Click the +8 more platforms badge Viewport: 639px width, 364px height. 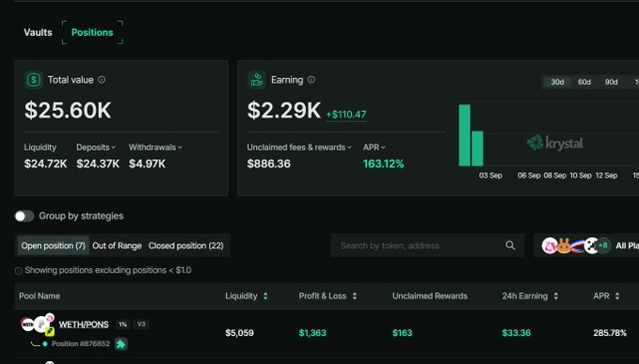point(602,245)
